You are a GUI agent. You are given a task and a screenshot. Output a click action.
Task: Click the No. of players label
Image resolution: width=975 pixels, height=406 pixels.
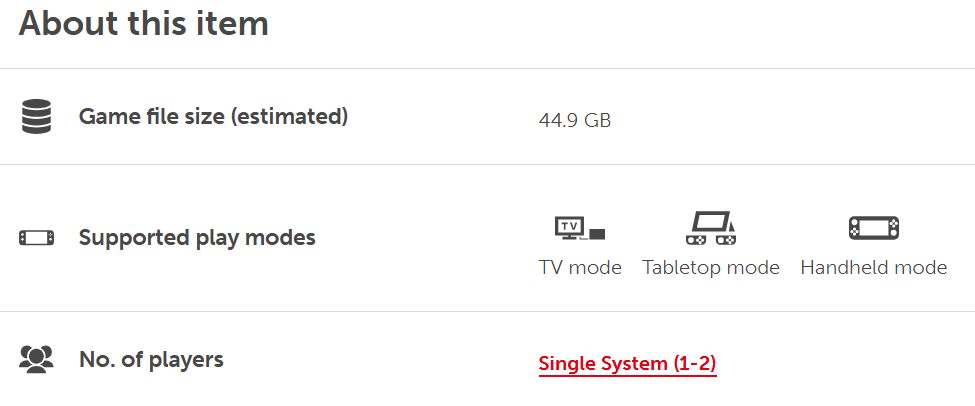(151, 359)
